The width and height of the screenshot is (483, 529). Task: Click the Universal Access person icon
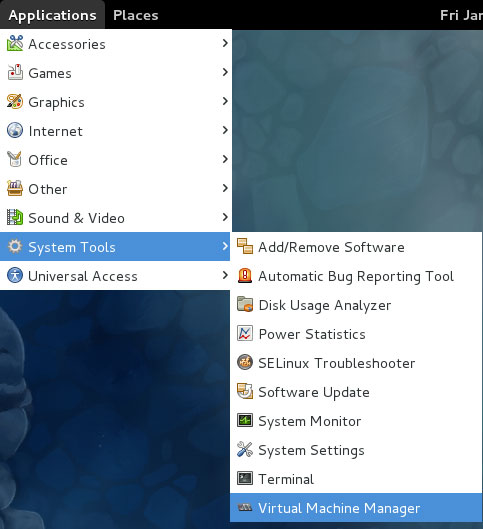[15, 276]
